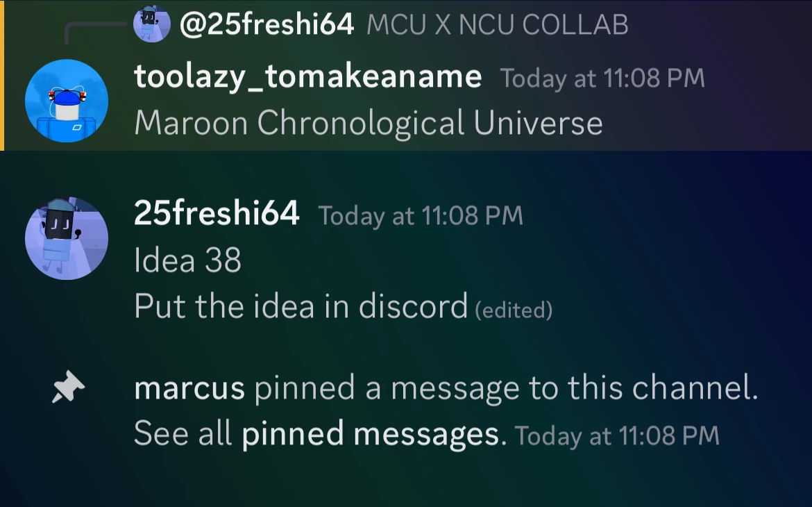Click the marcus username in pin notice

tap(189, 388)
